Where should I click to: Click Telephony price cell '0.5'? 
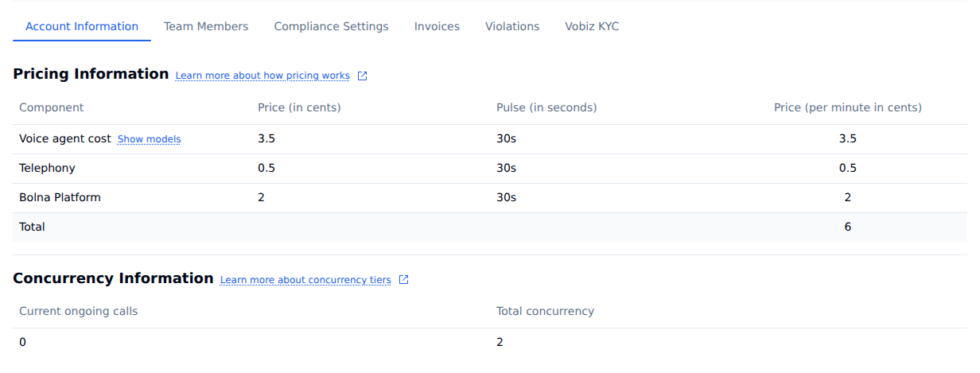pos(266,168)
